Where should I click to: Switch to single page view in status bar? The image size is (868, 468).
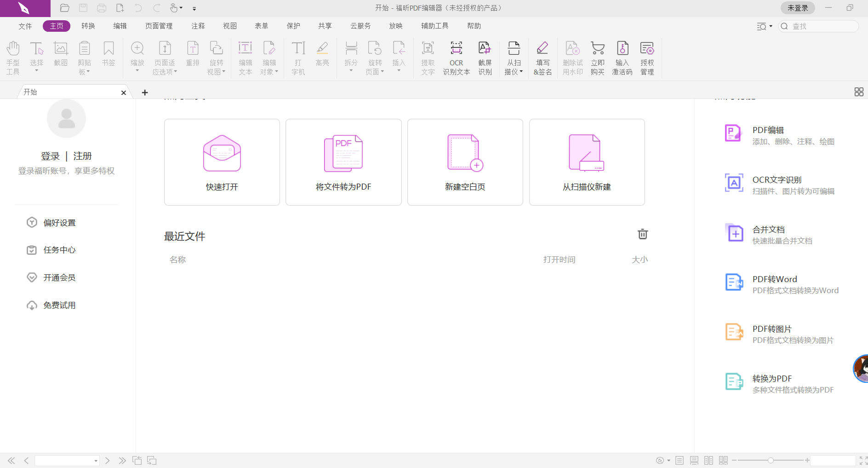[x=680, y=460]
